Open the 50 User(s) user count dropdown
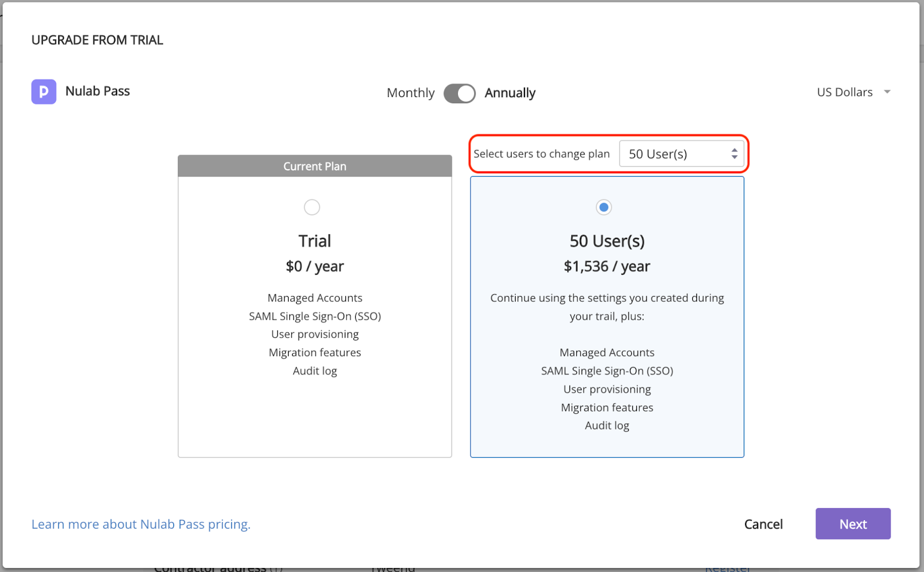 click(681, 154)
